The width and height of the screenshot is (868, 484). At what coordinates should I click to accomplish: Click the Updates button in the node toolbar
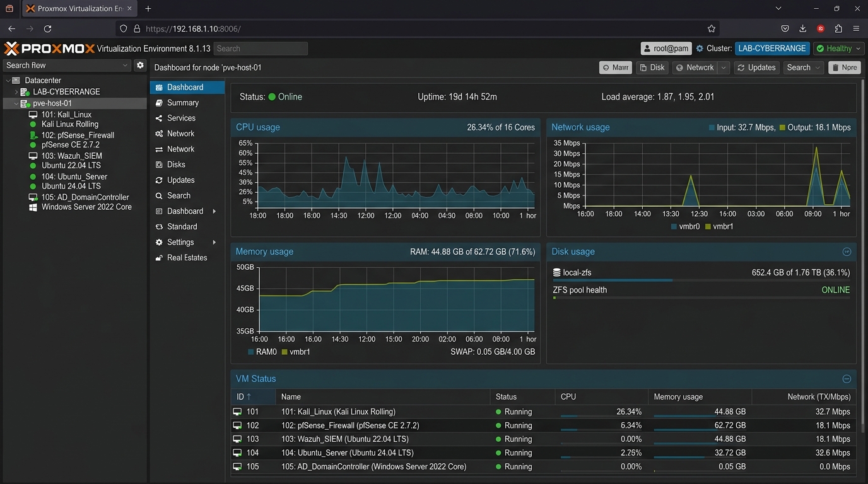point(756,67)
